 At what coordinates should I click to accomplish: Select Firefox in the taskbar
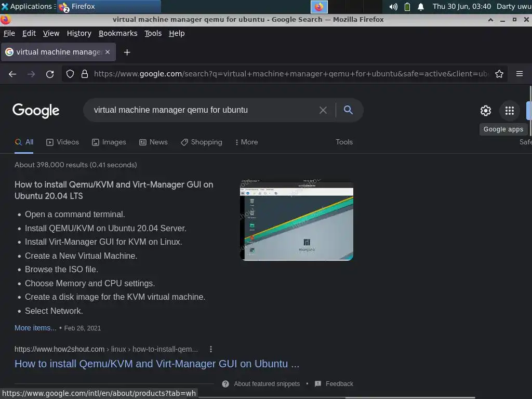(109, 6)
